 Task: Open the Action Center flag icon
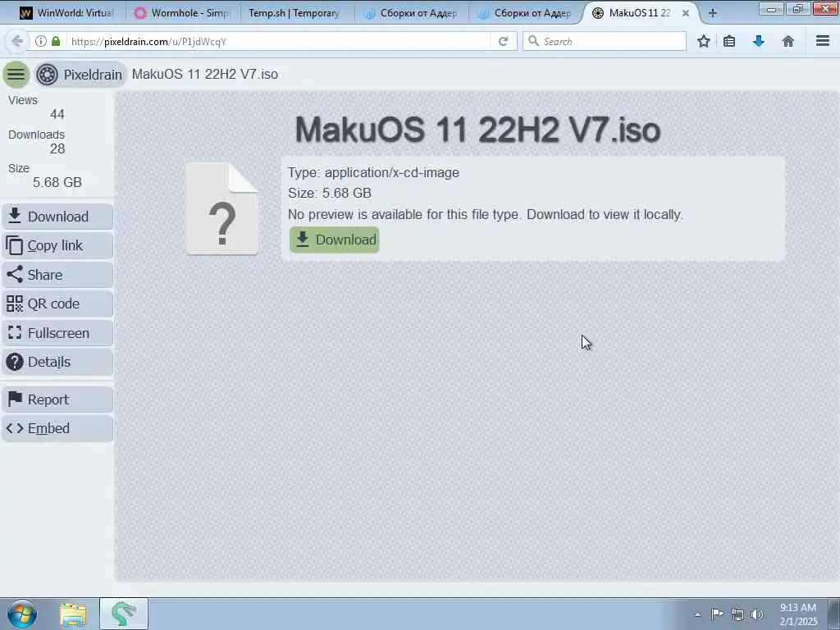tap(717, 614)
